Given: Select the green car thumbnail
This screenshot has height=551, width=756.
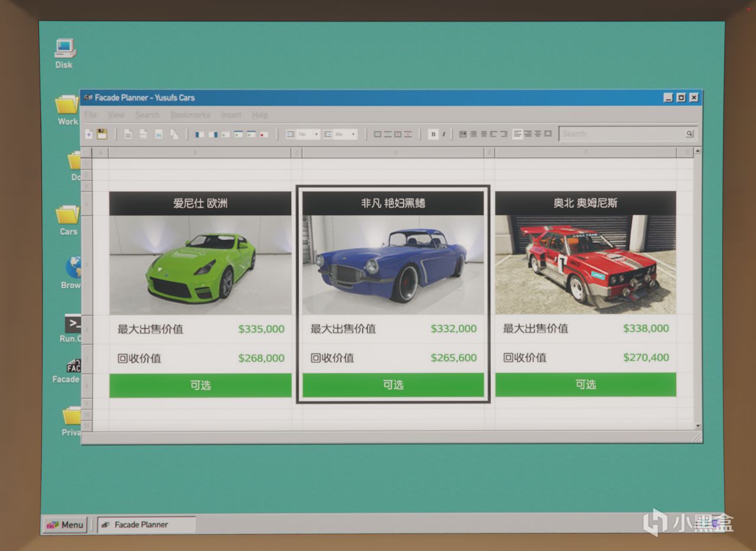Looking at the screenshot, I should [200, 265].
